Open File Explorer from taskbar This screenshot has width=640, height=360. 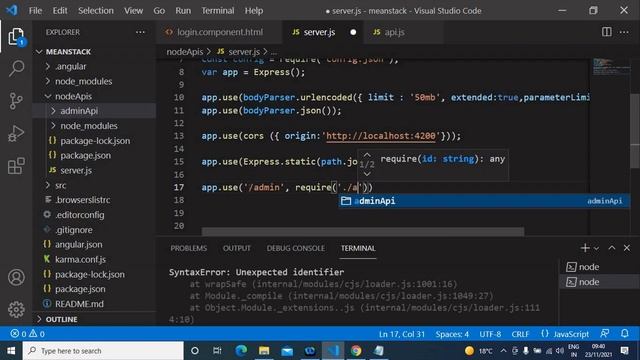pyautogui.click(x=264, y=351)
